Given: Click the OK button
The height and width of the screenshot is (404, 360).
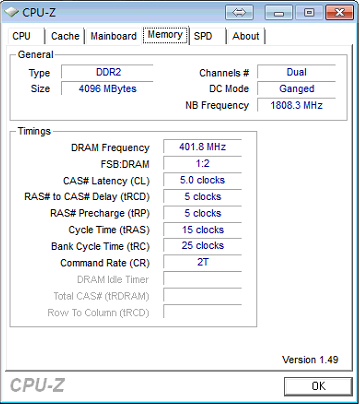Looking at the screenshot, I should [x=318, y=386].
